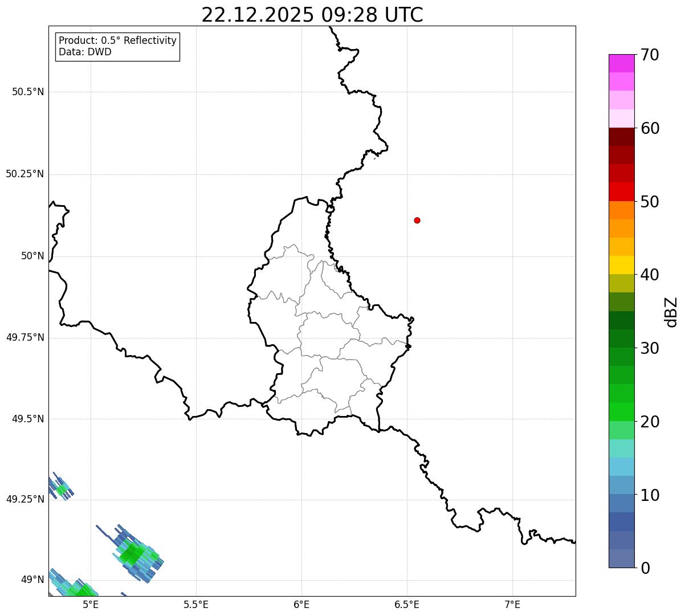Click the 50.5°N latitude label

28,92
